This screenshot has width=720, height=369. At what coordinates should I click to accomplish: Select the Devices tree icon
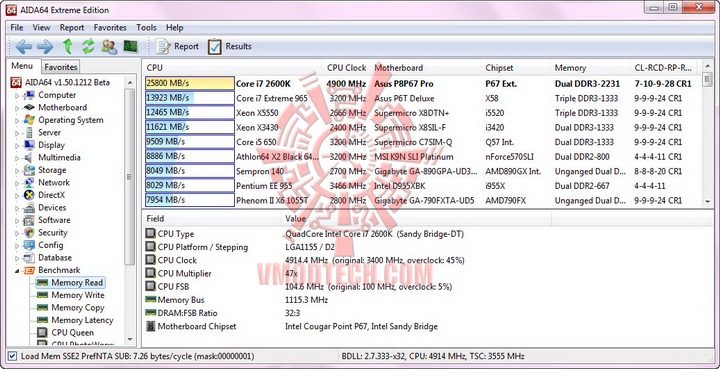(x=29, y=208)
